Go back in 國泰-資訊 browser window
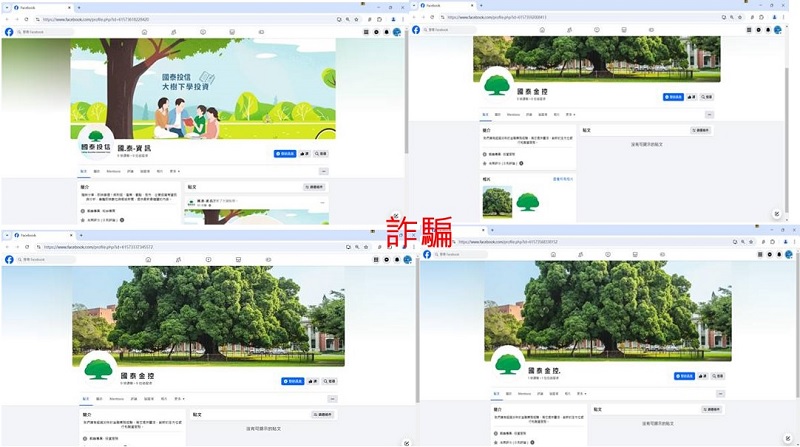Viewport: 800px width, 447px height. [7, 19]
